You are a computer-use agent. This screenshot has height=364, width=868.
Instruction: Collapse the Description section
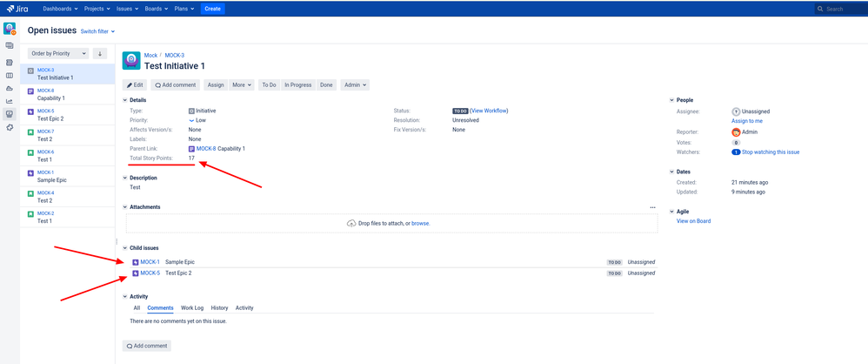[x=125, y=178]
